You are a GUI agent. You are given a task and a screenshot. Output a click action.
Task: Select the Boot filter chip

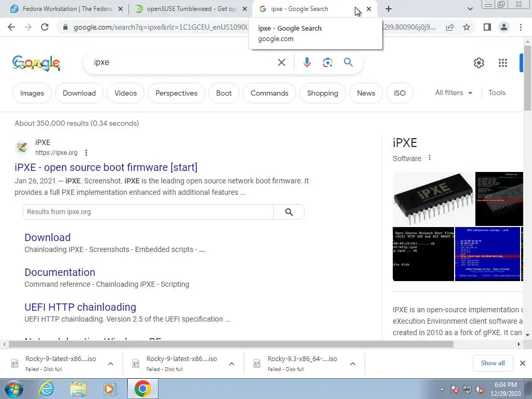click(224, 93)
